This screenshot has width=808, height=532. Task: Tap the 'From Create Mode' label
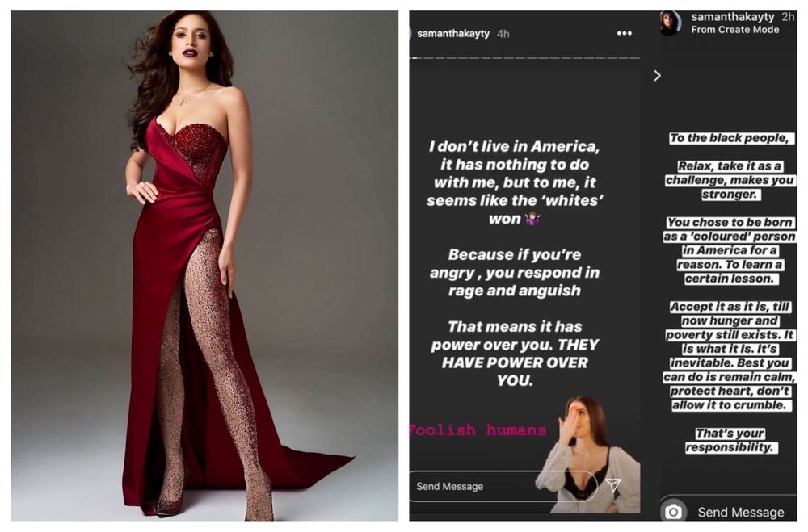[x=734, y=30]
